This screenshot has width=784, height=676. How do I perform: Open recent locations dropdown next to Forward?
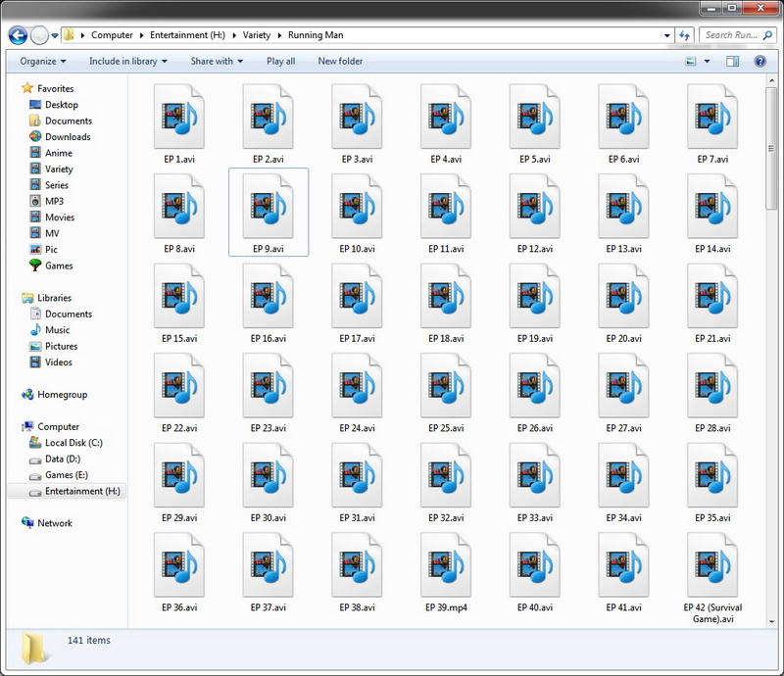point(55,35)
